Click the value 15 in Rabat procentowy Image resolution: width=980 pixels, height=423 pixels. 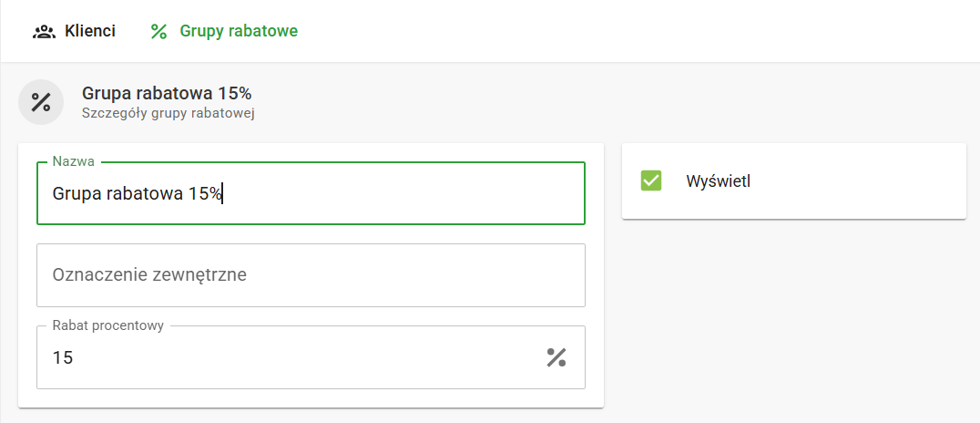click(x=63, y=358)
